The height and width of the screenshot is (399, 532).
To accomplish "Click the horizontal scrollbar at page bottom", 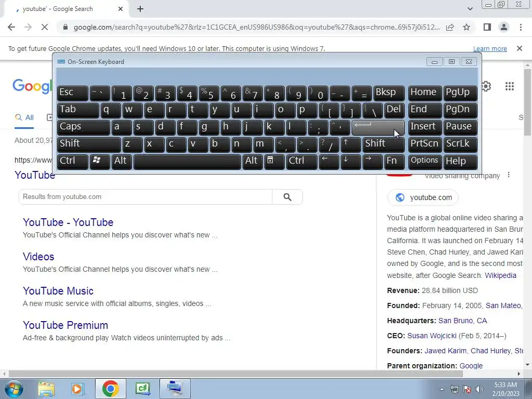I will click(236, 374).
